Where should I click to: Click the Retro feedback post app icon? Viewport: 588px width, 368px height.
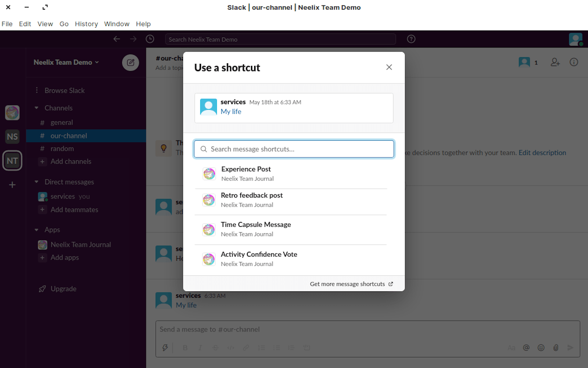[x=209, y=200]
